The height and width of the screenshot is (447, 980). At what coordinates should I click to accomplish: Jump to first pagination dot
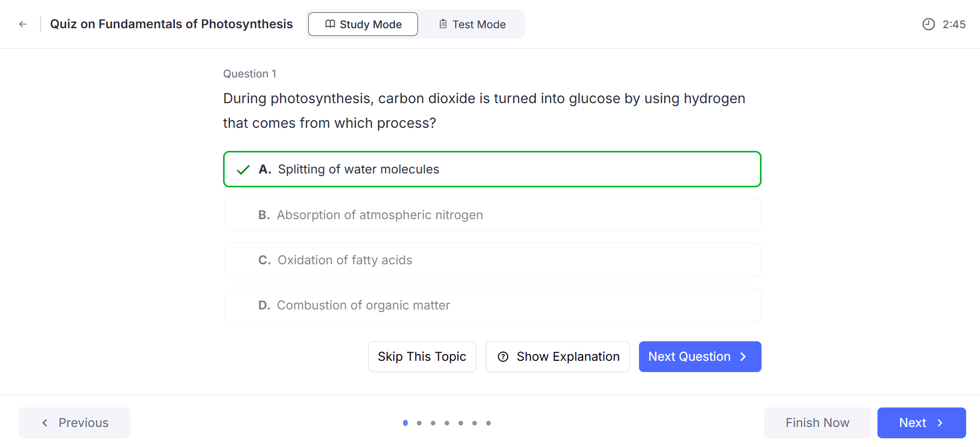[405, 423]
